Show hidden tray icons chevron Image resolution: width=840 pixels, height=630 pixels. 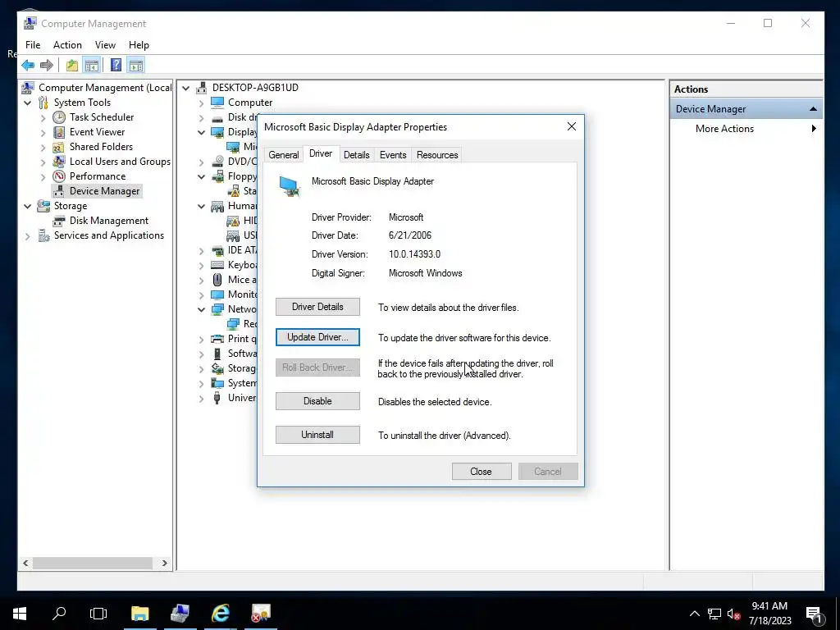(694, 614)
